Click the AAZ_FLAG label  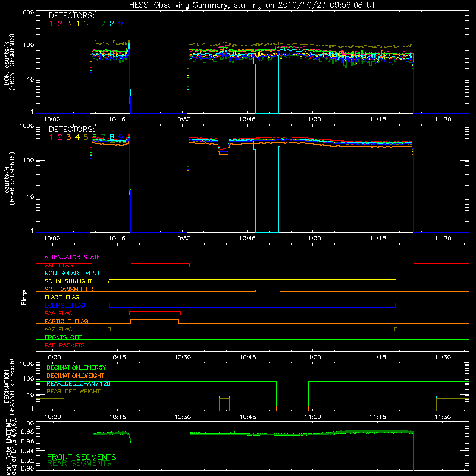pyautogui.click(x=58, y=329)
